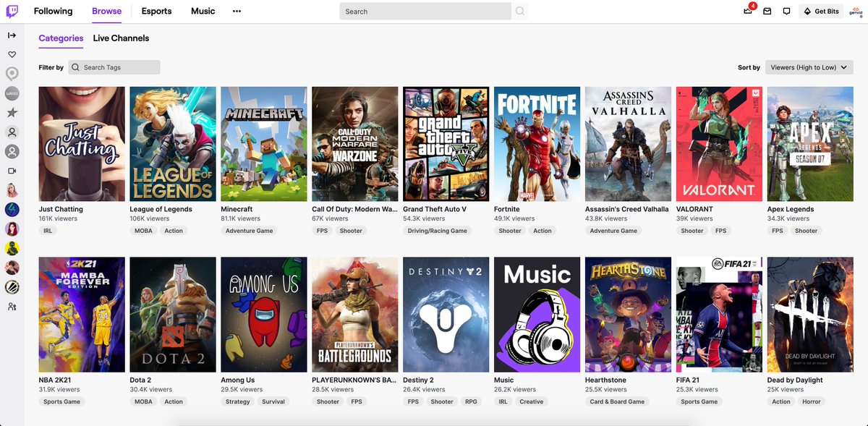Click the magnifier search button
868x426 pixels.
point(520,12)
